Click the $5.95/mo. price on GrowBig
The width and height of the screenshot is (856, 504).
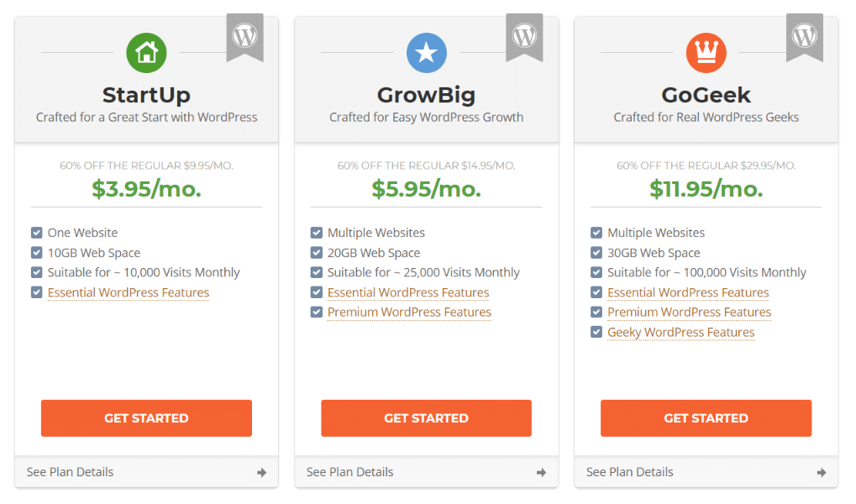point(427,189)
